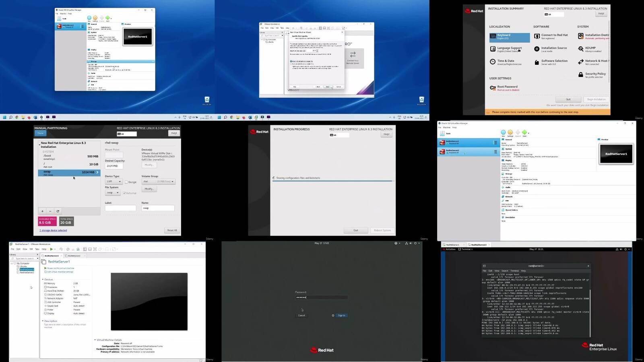Open Keyboard settings in Installation Summary
The width and height of the screenshot is (644, 362).
(509, 37)
